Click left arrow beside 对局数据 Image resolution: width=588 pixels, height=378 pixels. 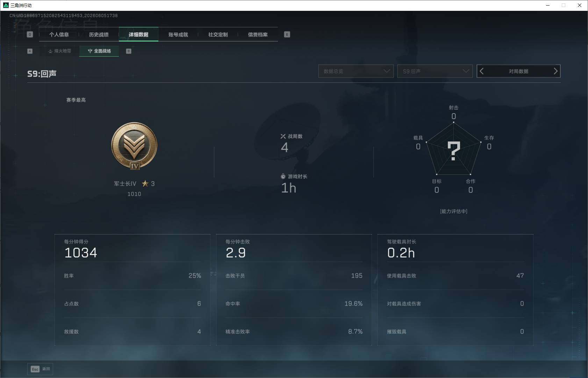482,71
